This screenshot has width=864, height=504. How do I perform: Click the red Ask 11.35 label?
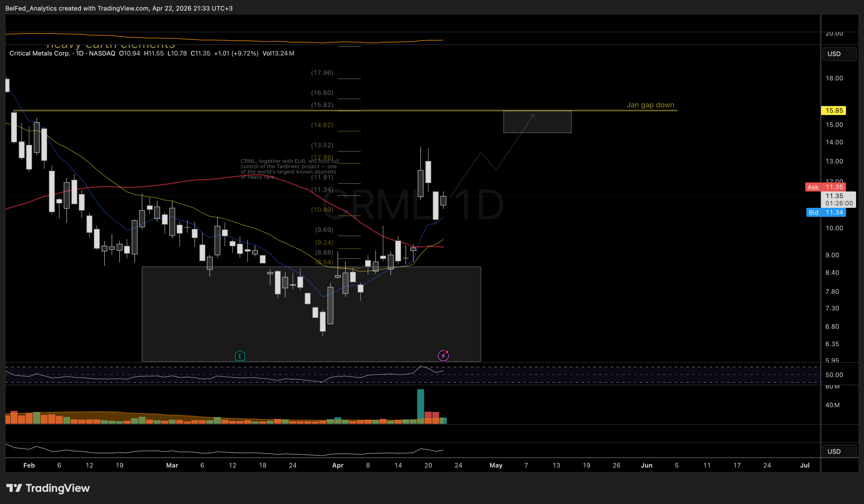tap(825, 187)
